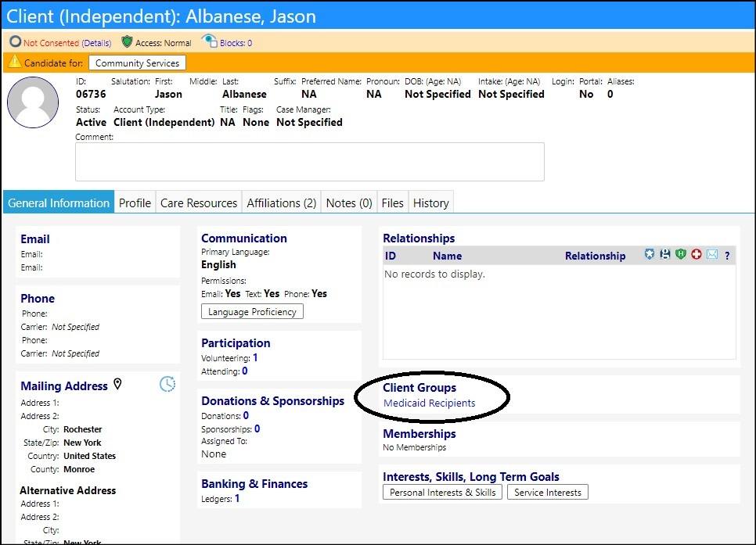The height and width of the screenshot is (545, 756).
Task: Click the Relationships section heading
Action: pyautogui.click(x=419, y=238)
